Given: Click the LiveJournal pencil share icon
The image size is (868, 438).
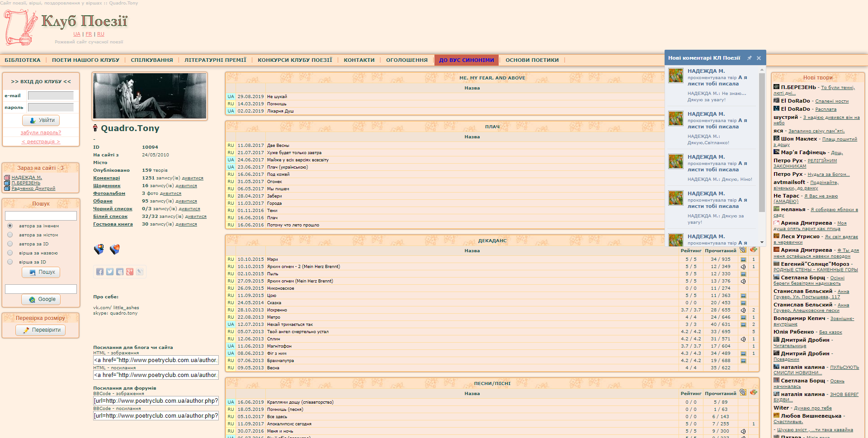Looking at the screenshot, I should [x=140, y=272].
